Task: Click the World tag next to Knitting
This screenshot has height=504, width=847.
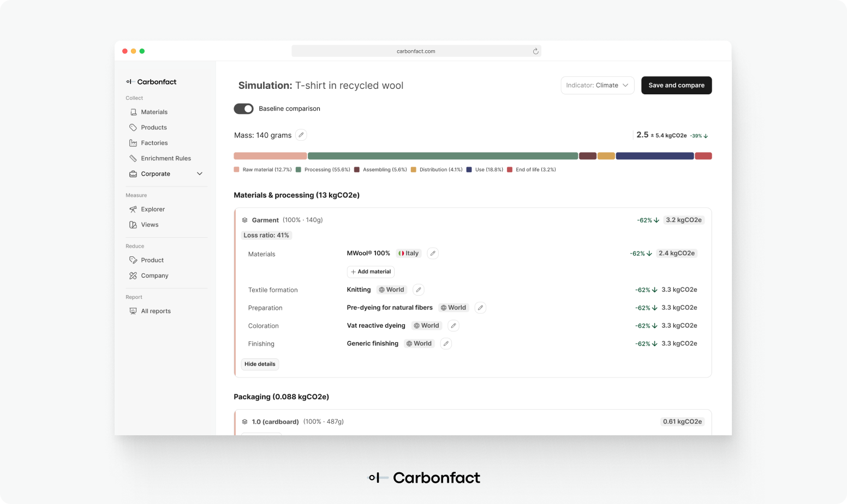Action: 392,290
